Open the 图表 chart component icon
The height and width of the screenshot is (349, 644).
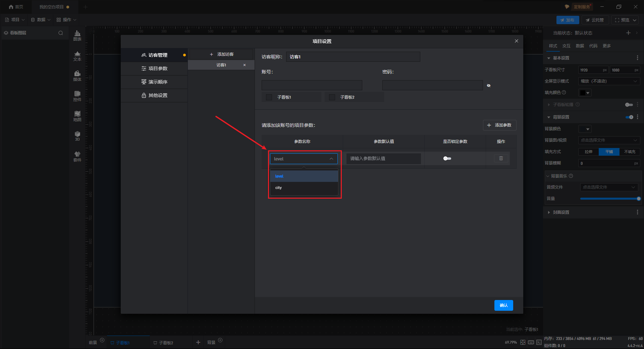coord(77,35)
